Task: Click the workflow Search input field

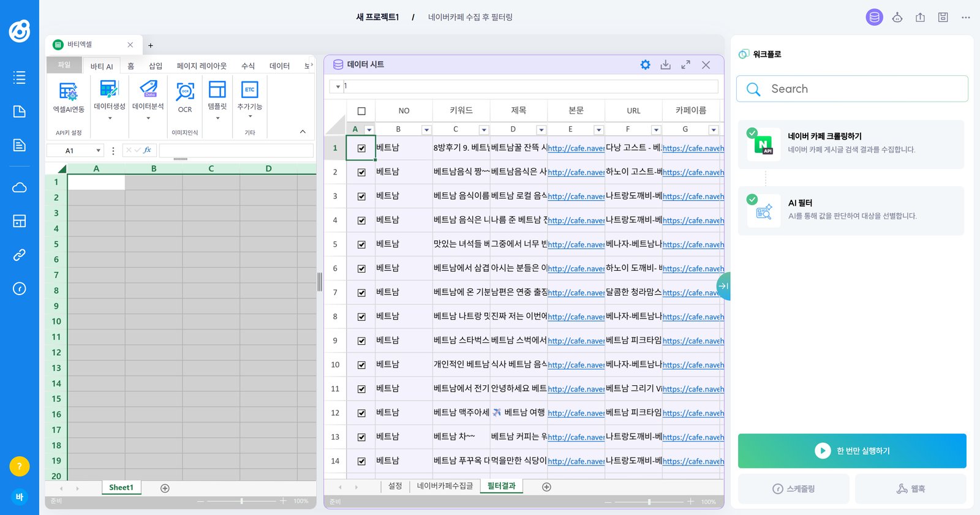Action: pos(852,89)
